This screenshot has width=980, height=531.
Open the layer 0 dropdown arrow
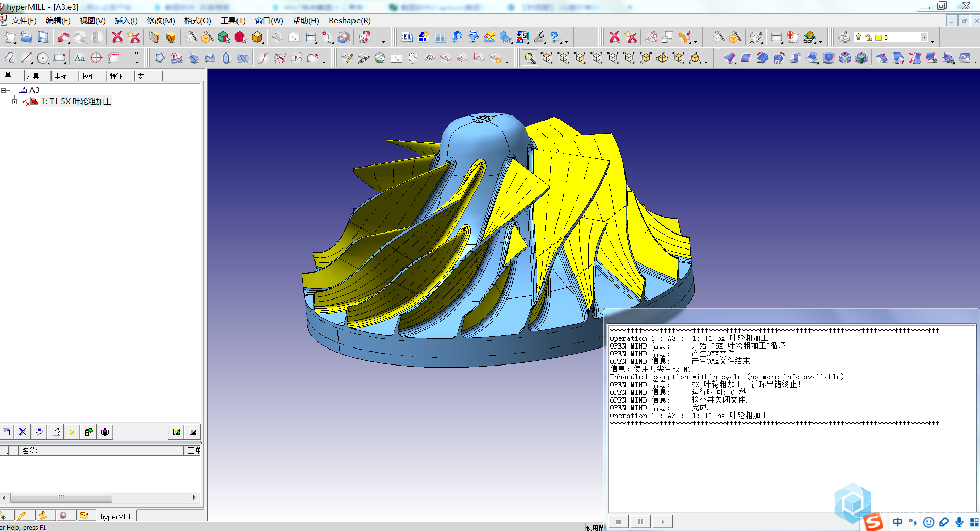coord(924,37)
